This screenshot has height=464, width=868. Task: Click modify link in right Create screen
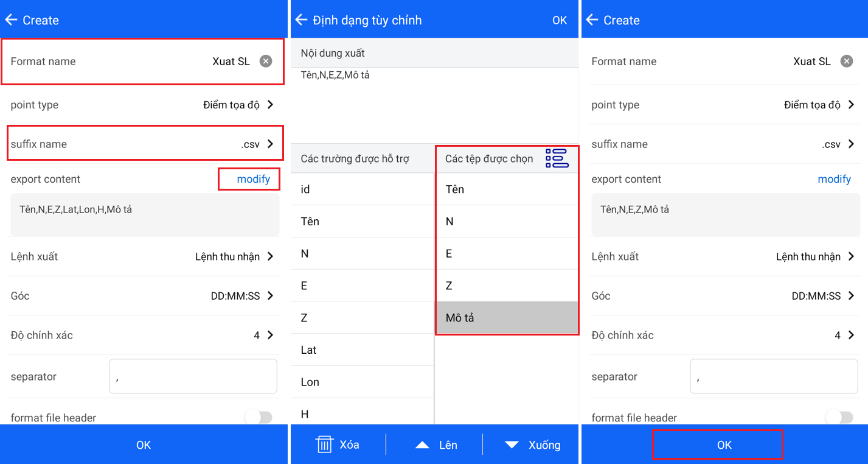pos(835,179)
